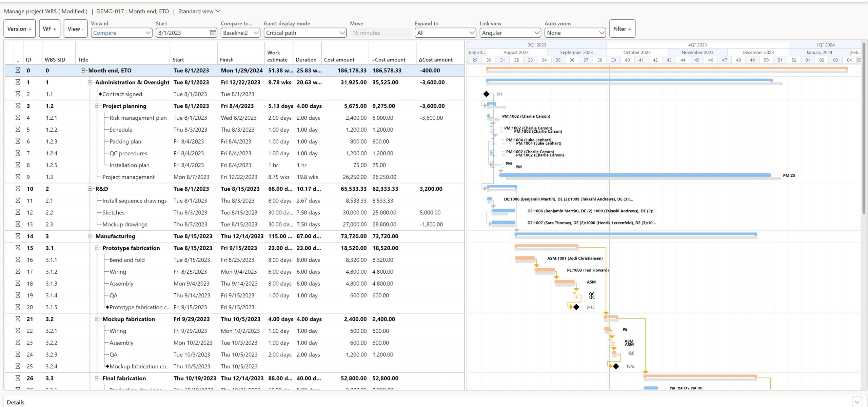Image resolution: width=868 pixels, height=407 pixels.
Task: Collapse the Prototype fabrication node
Action: 97,248
